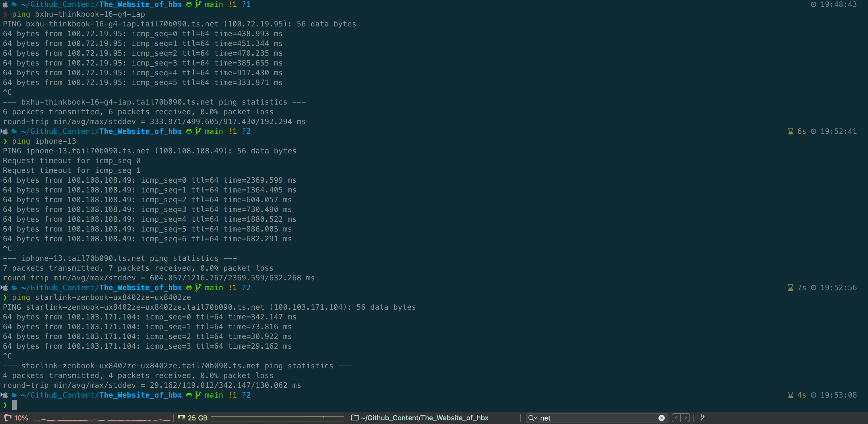Open search options magnifier dropdown

(x=532, y=418)
